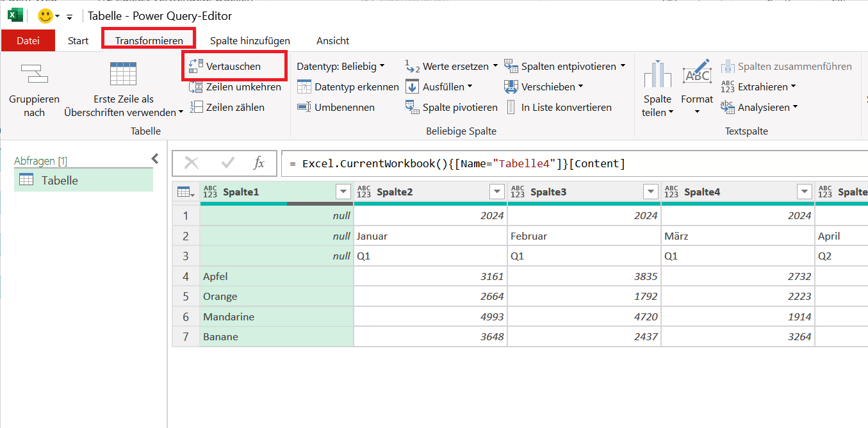Open the Spalte4 filter dropdown
This screenshot has height=428, width=868.
pos(805,192)
